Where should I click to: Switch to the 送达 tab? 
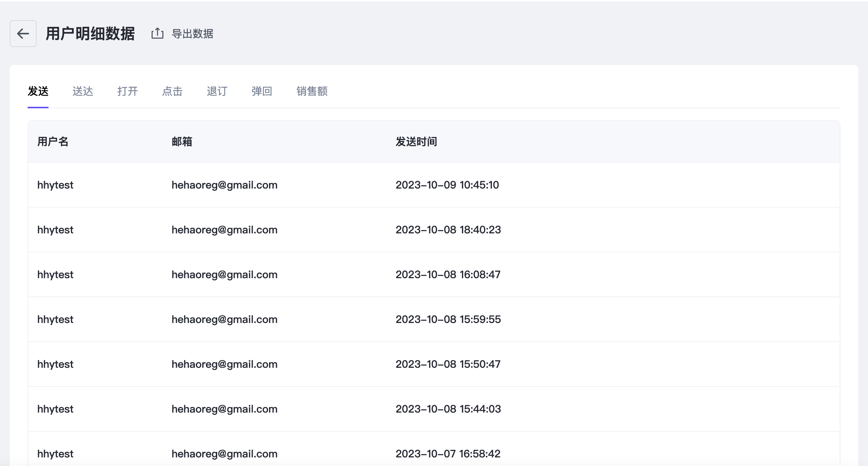[82, 91]
